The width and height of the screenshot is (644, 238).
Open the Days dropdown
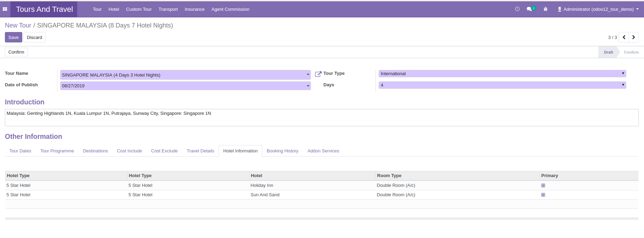(502, 85)
